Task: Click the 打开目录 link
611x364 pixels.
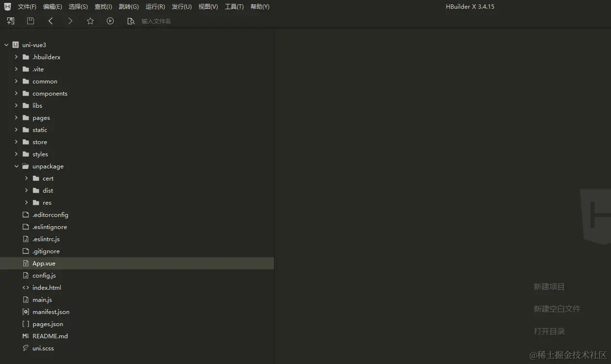Action: (x=549, y=331)
